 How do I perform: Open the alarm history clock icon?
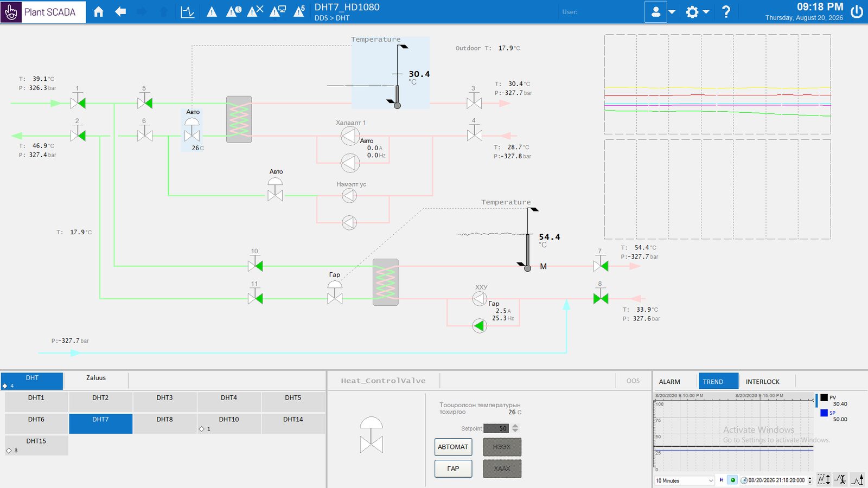(234, 11)
